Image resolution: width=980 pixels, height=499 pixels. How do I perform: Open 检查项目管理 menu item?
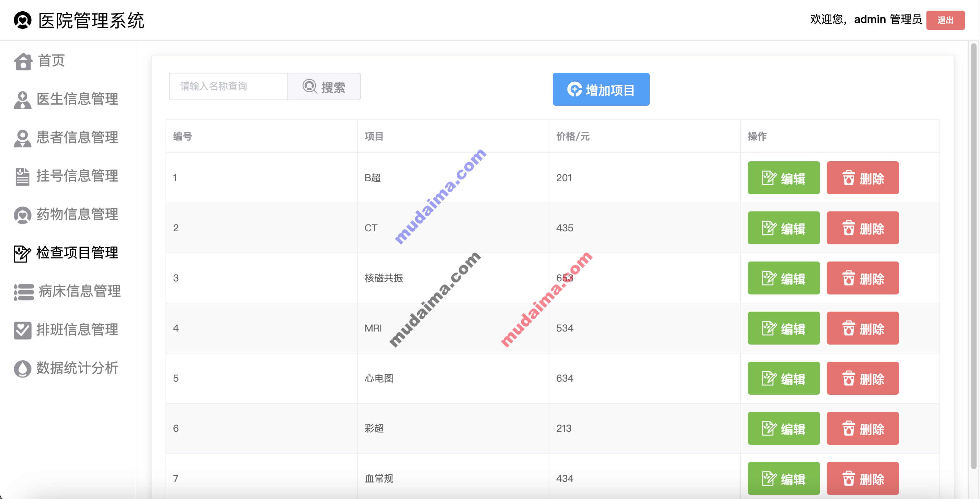[77, 253]
